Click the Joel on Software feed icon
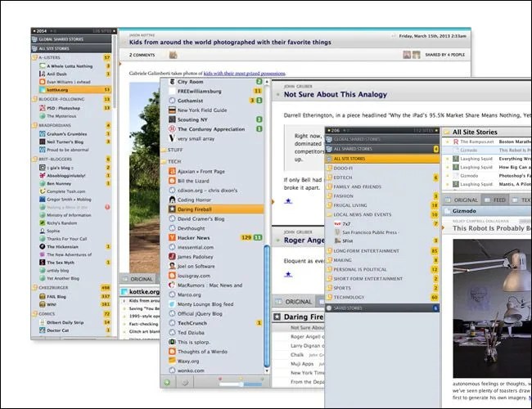532x409 pixels. [172, 266]
